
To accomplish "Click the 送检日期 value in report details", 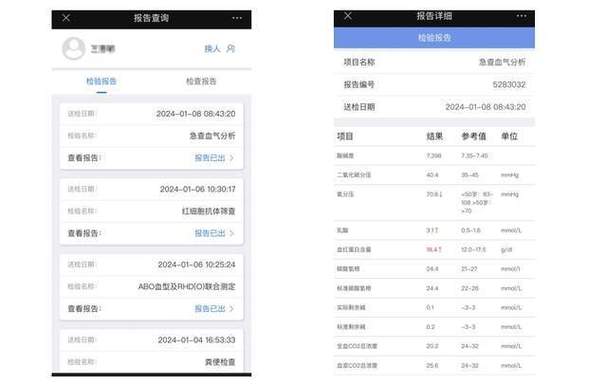I will click(485, 107).
